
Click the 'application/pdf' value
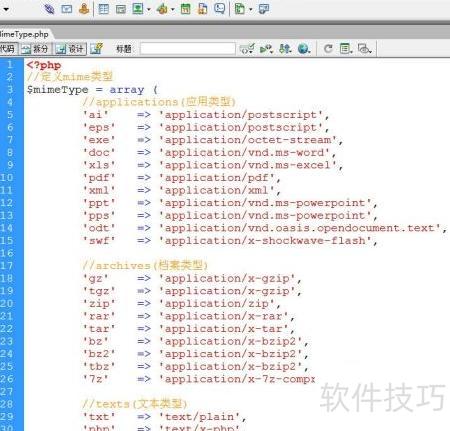[x=217, y=178]
